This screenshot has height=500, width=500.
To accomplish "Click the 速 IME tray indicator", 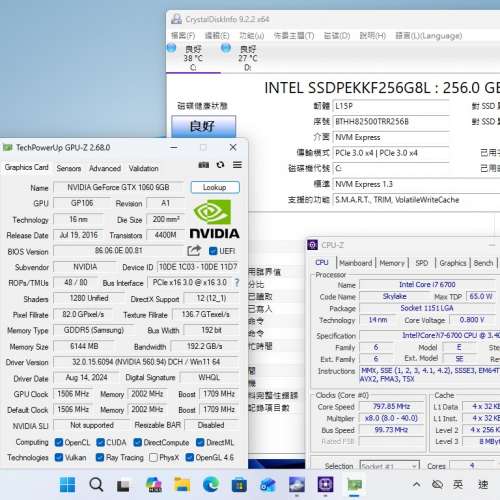I will tap(483, 484).
